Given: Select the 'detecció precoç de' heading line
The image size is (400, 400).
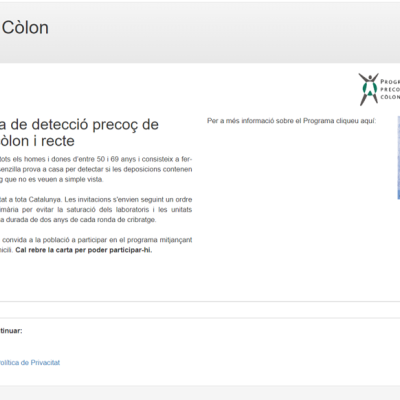Looking at the screenshot, I should [79, 124].
